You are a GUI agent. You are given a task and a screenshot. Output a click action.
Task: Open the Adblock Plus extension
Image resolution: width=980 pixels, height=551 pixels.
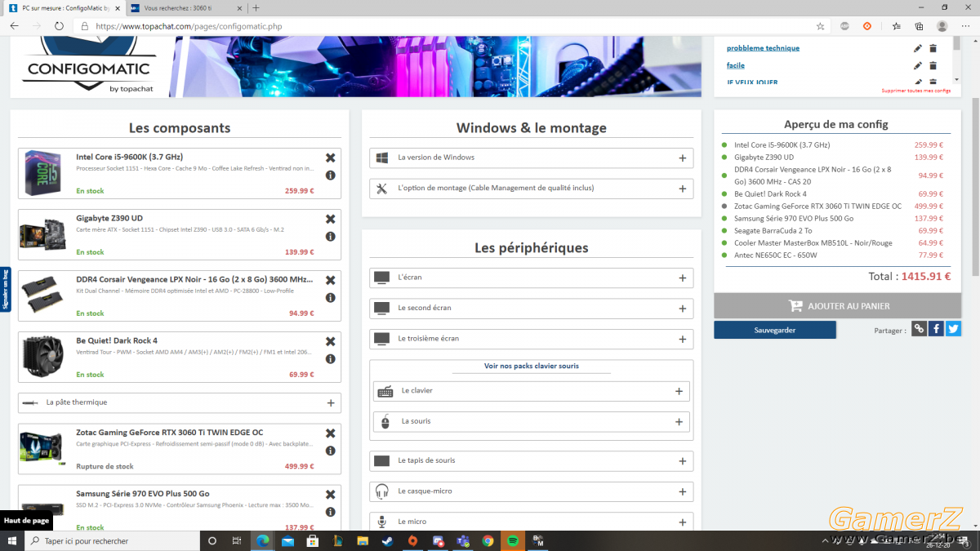[x=845, y=26]
